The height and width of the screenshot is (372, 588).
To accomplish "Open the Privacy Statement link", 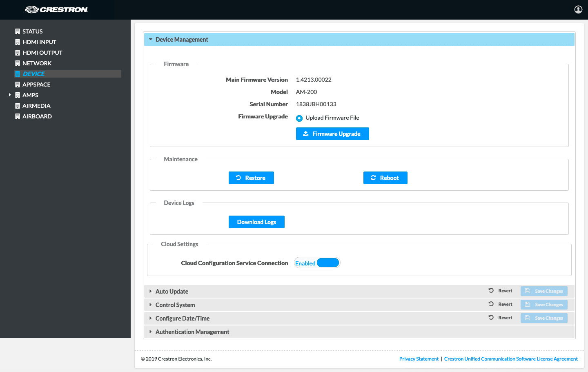I will coord(419,359).
